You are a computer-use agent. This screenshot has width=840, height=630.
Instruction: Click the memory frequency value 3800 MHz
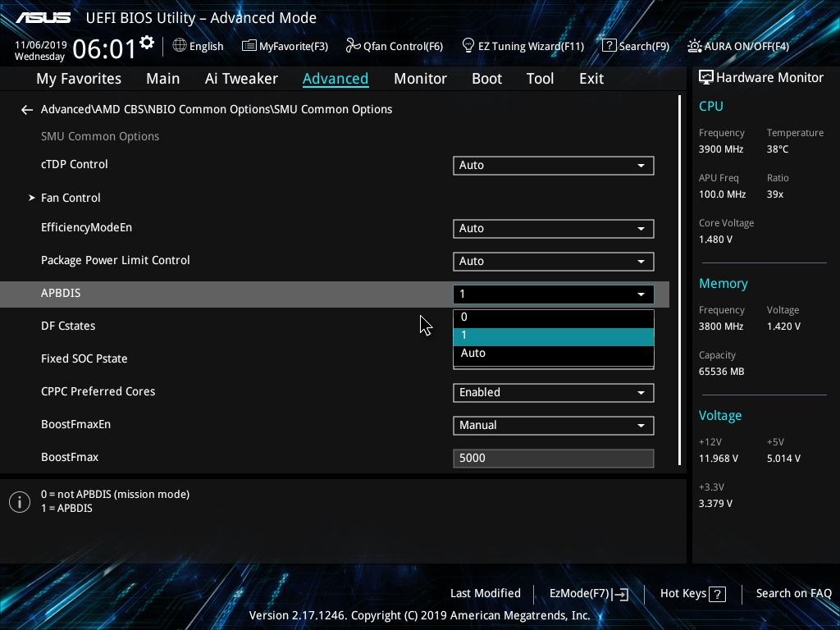pos(721,326)
